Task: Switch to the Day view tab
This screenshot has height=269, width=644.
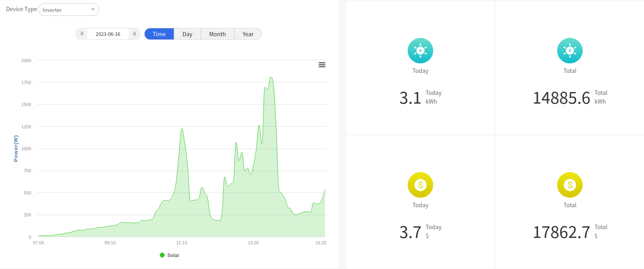Action: point(187,34)
